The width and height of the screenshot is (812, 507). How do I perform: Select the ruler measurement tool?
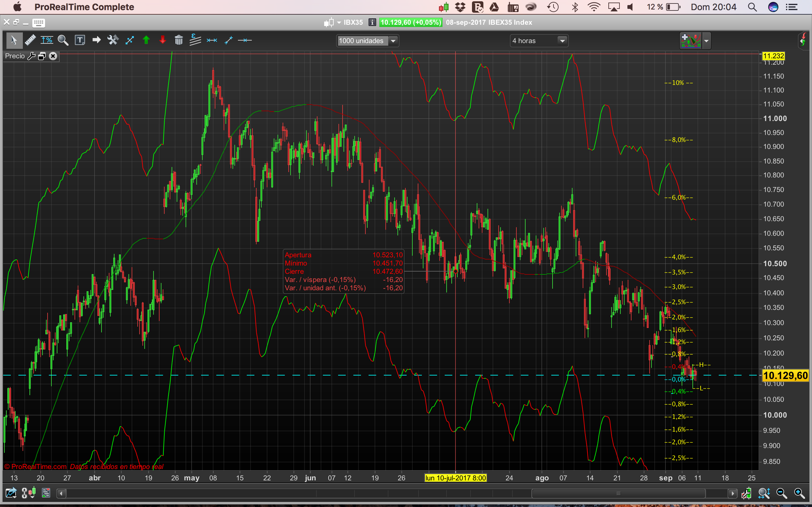[30, 40]
